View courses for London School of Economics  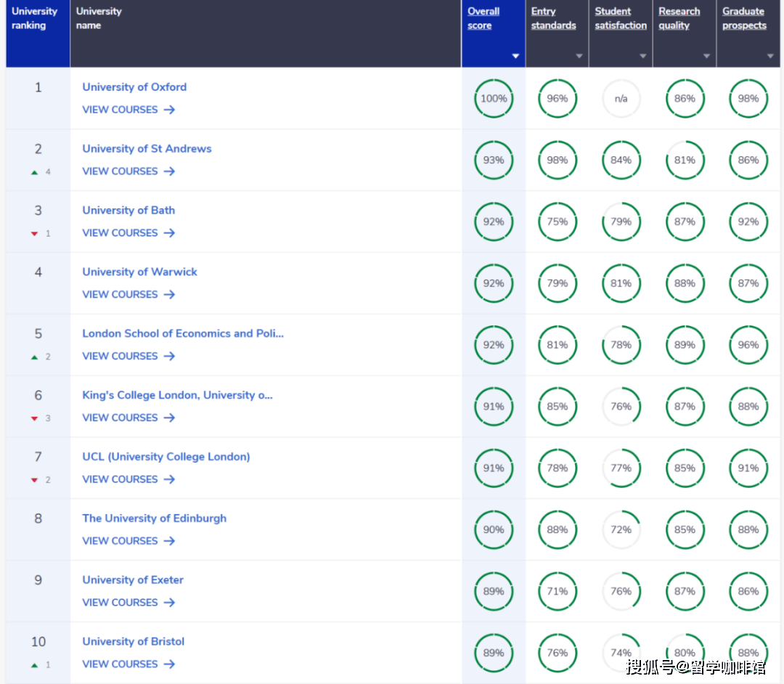128,356
